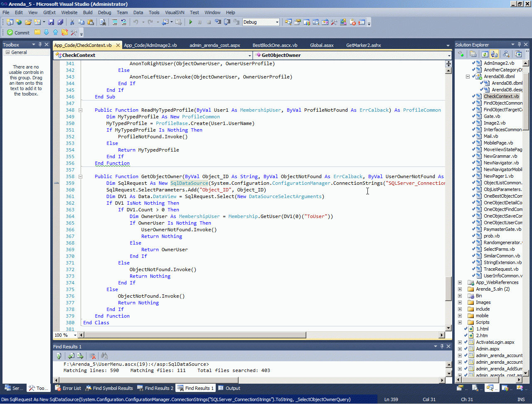Close the App_Code/CheckContext.vb tab
532x404 pixels.
[x=118, y=45]
